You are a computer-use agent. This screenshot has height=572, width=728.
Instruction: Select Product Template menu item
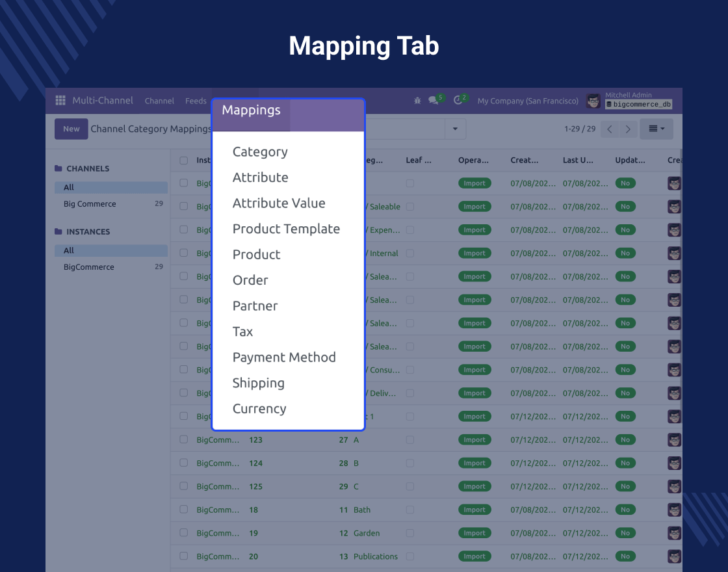click(287, 229)
